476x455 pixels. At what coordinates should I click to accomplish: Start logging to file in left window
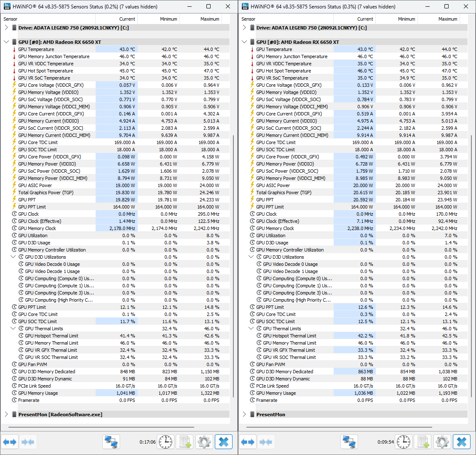click(x=185, y=442)
